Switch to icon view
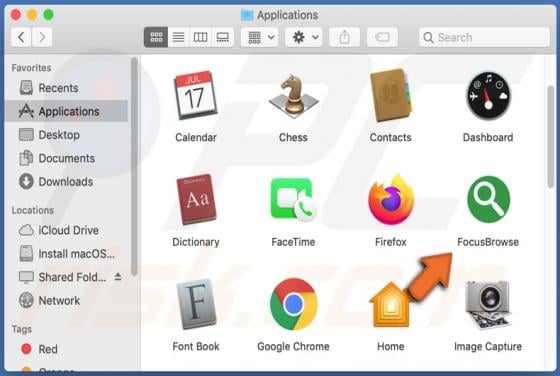This screenshot has width=560, height=376. 156,37
